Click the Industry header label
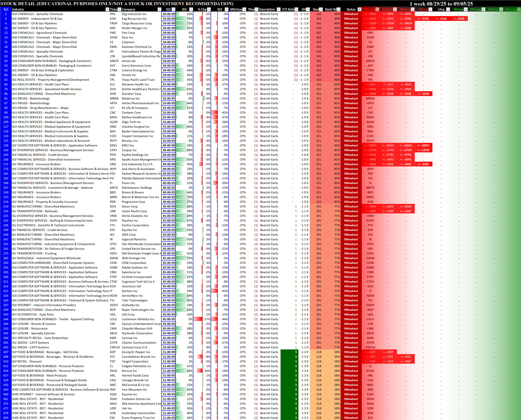The height and width of the screenshot is (420, 521). click(18, 9)
